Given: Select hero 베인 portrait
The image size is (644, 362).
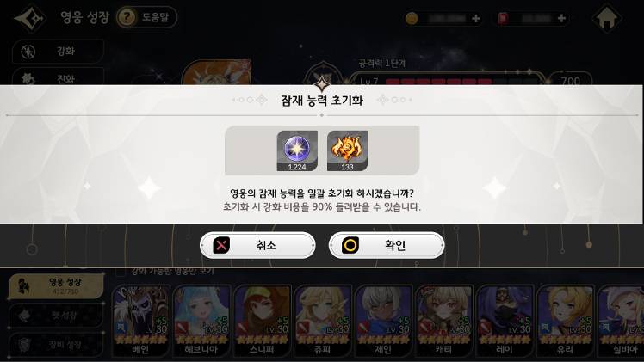Looking at the screenshot, I should point(141,321).
